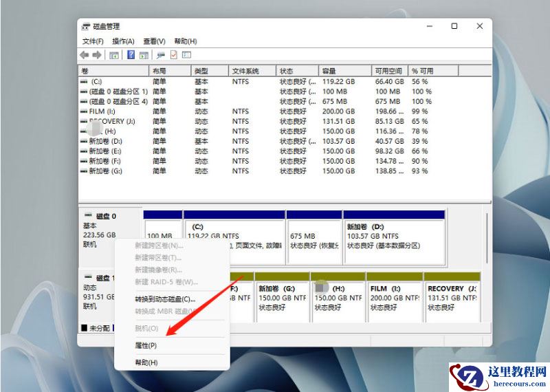Screen dimensions: 550x392
Task: Click the drive icon of the 新加卷 (E:) row
Action: 84,151
